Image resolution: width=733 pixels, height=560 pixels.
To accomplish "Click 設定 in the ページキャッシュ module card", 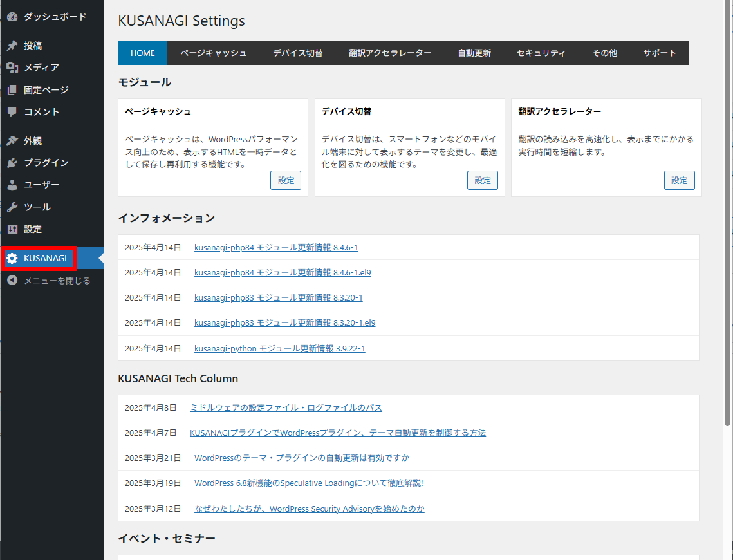I will click(x=285, y=180).
